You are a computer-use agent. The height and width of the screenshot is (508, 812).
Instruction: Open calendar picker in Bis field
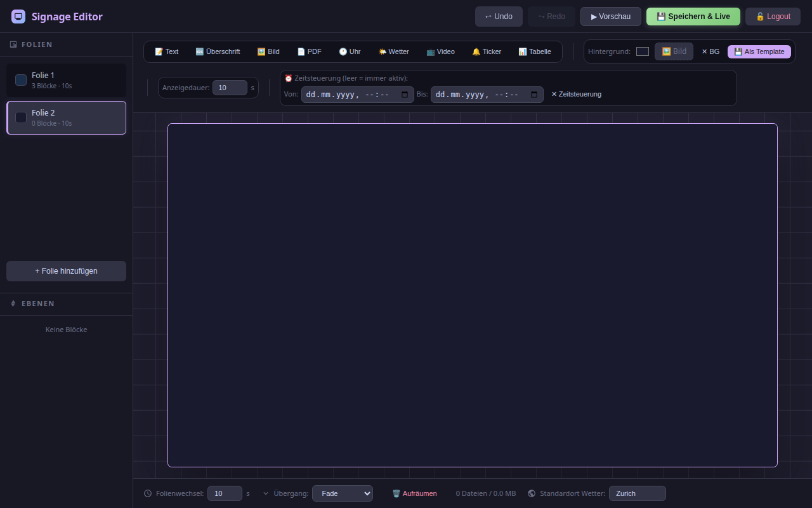tap(534, 95)
